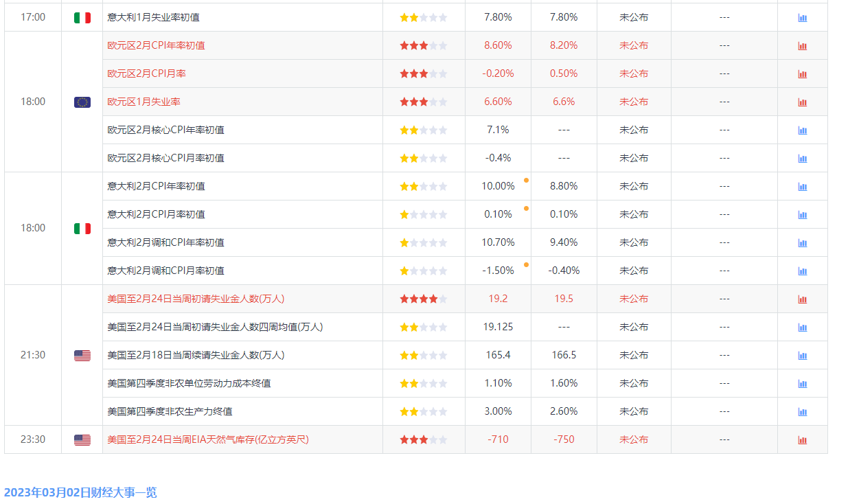Image resolution: width=848 pixels, height=504 pixels.
Task: Open 美国至2月24日当周EIA天然气库存 indicator
Action: [209, 439]
